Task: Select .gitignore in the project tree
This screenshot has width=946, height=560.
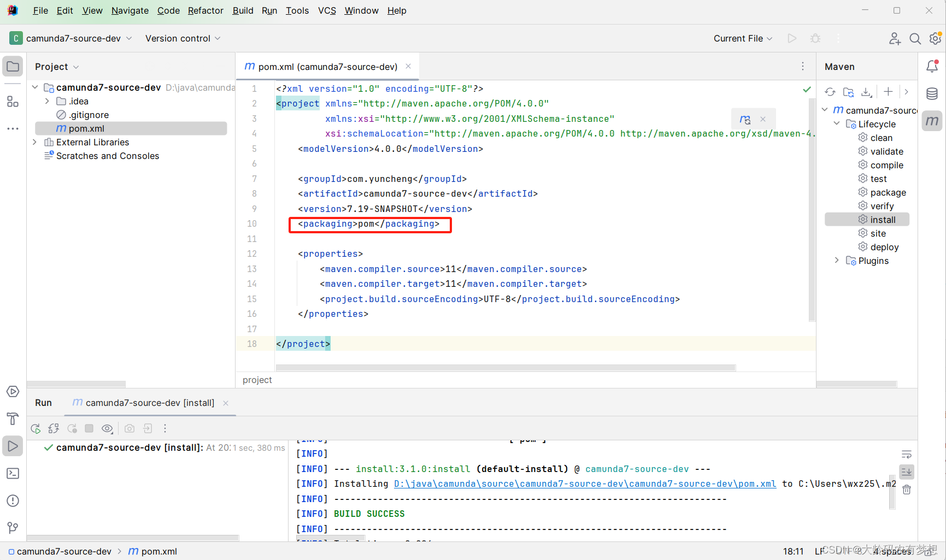Action: 83,115
